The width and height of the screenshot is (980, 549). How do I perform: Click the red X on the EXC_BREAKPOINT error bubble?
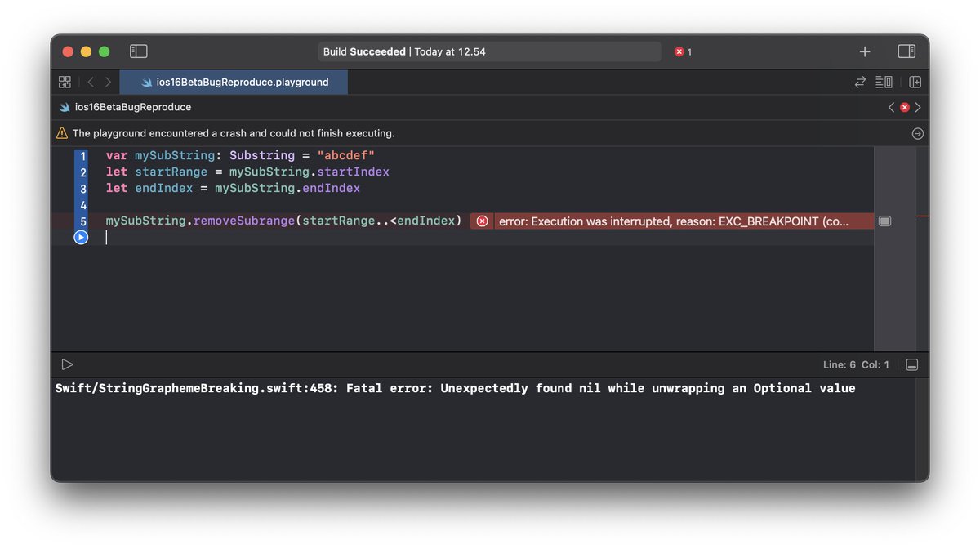(482, 221)
